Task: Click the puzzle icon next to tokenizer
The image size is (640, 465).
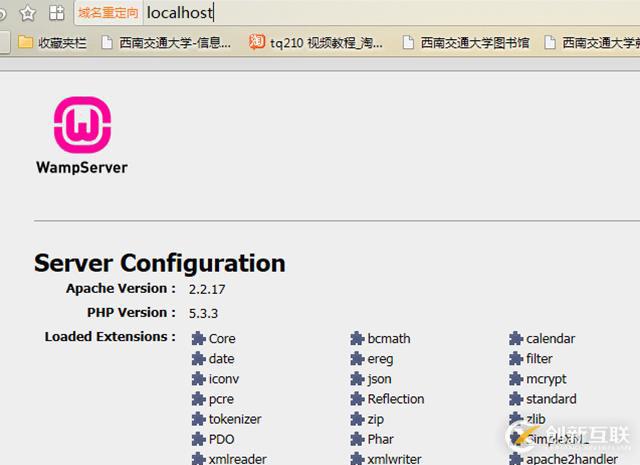Action: click(x=198, y=419)
